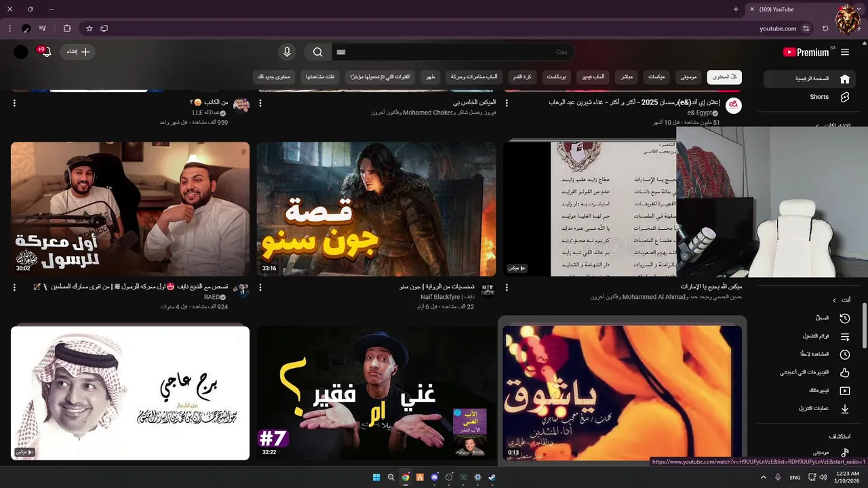Open the Mohammed Al Ahmad artist link

(654, 297)
